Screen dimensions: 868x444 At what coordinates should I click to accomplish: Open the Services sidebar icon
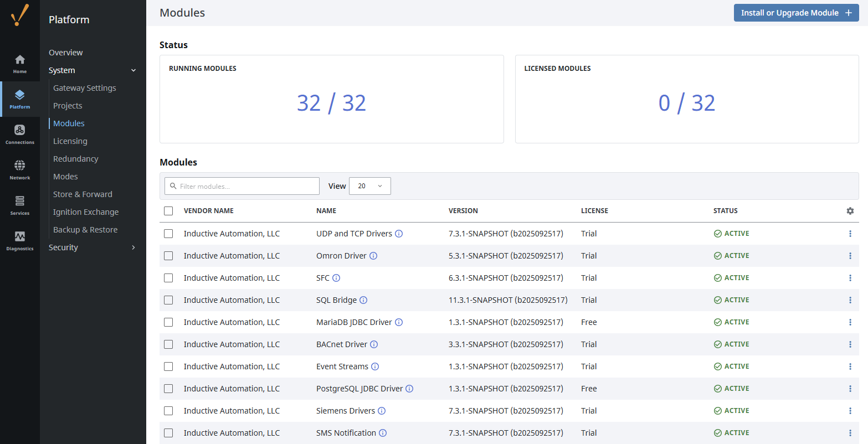[19, 205]
